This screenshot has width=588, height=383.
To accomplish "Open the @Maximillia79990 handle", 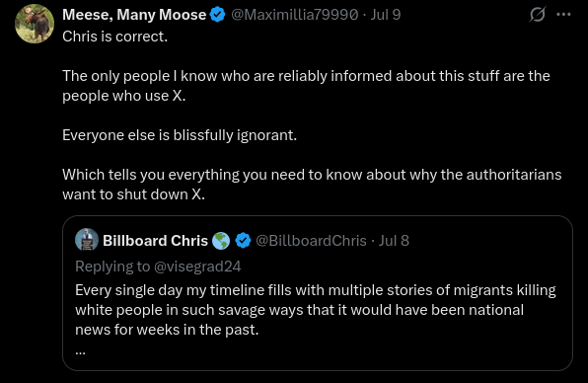I will (295, 15).
